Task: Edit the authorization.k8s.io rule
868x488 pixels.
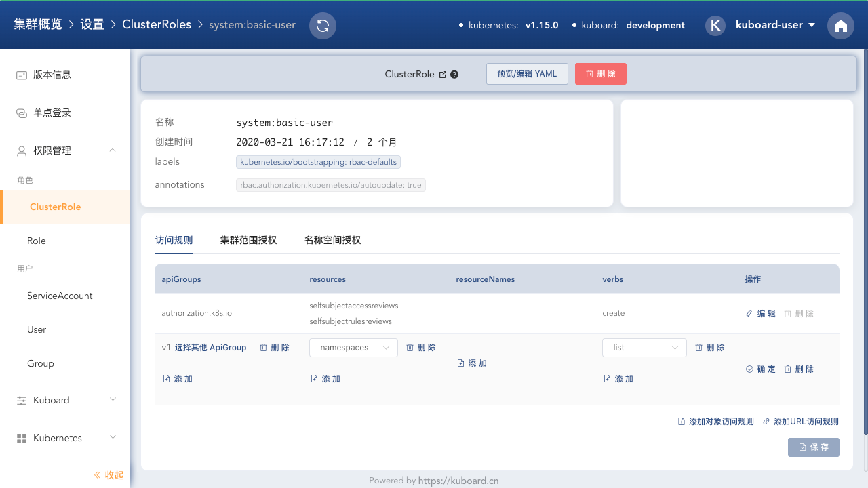Action: pos(760,313)
